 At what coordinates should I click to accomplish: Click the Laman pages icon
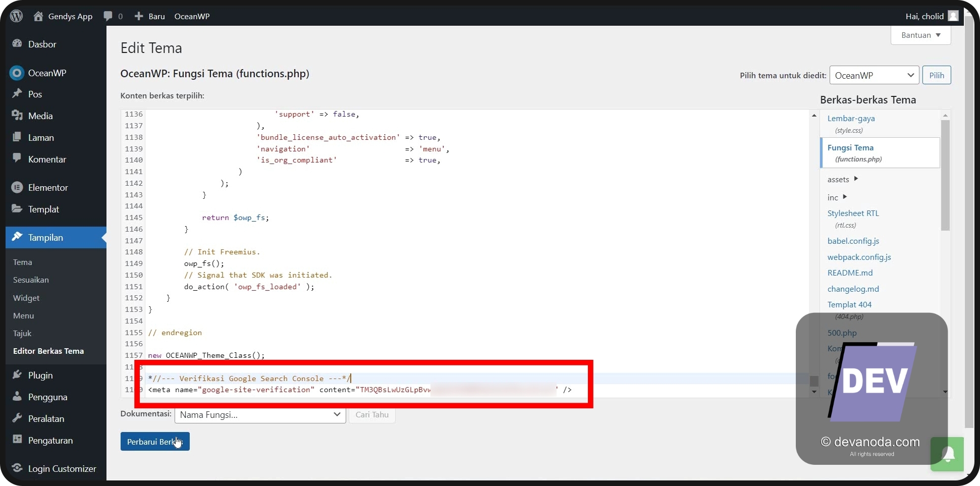coord(17,137)
